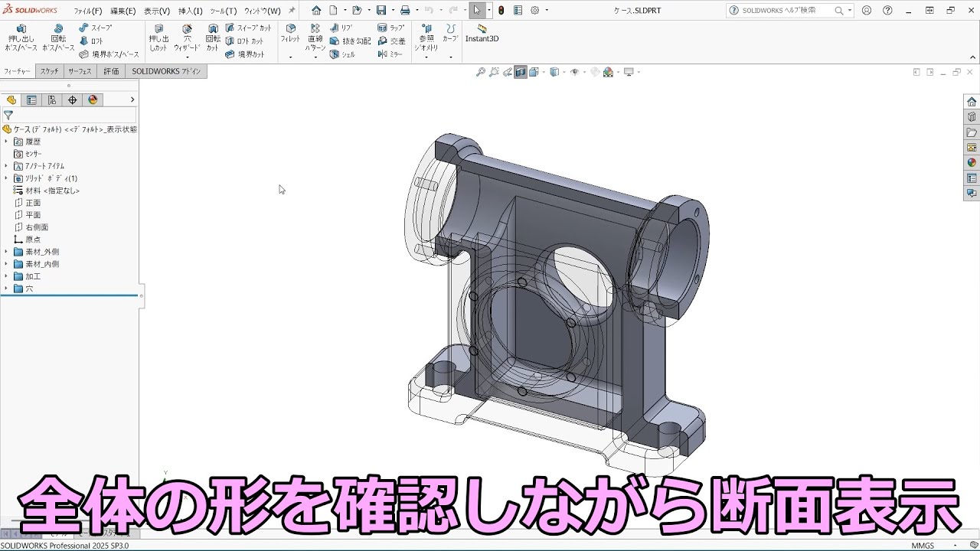Expand the 穴 folder

(6, 289)
